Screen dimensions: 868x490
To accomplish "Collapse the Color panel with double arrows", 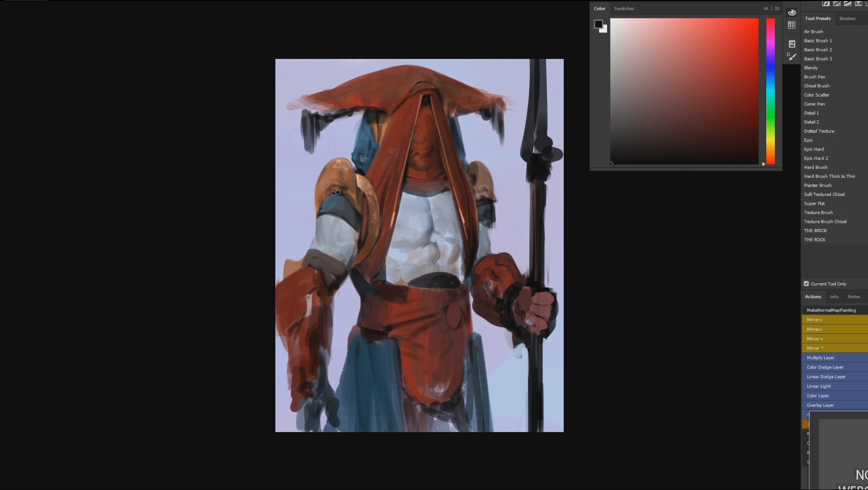I will coord(766,8).
